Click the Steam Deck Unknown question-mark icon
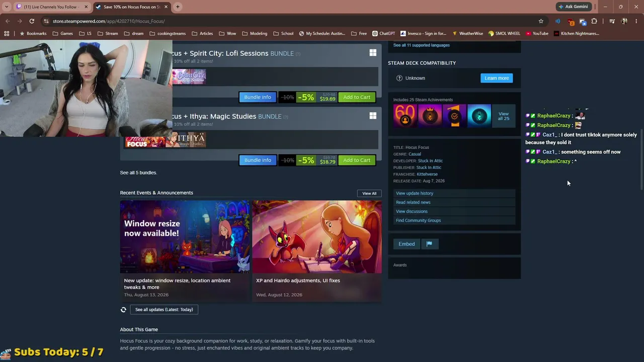 tap(399, 78)
